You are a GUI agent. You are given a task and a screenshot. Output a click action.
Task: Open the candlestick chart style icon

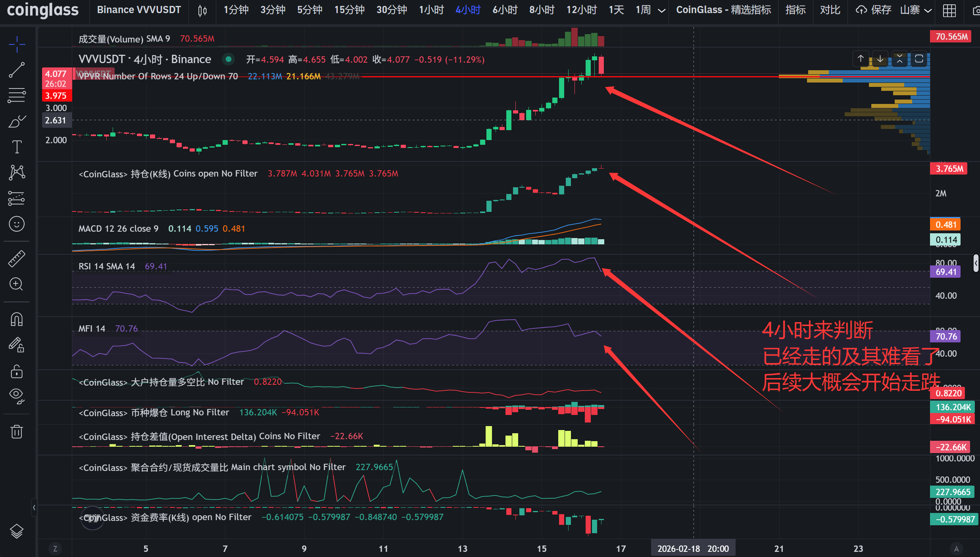(202, 10)
